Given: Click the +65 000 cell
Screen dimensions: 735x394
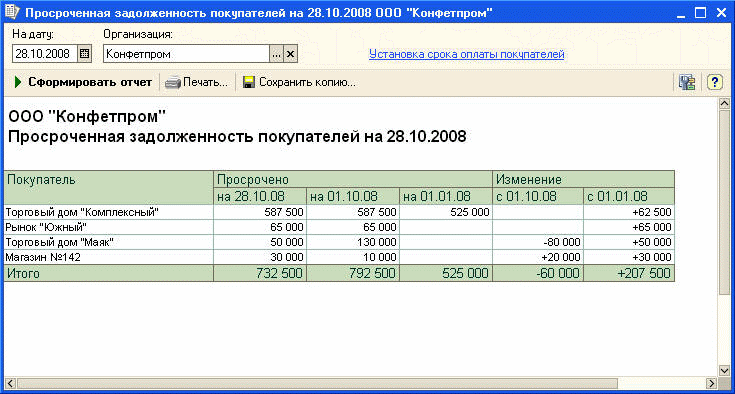Looking at the screenshot, I should (x=629, y=227).
